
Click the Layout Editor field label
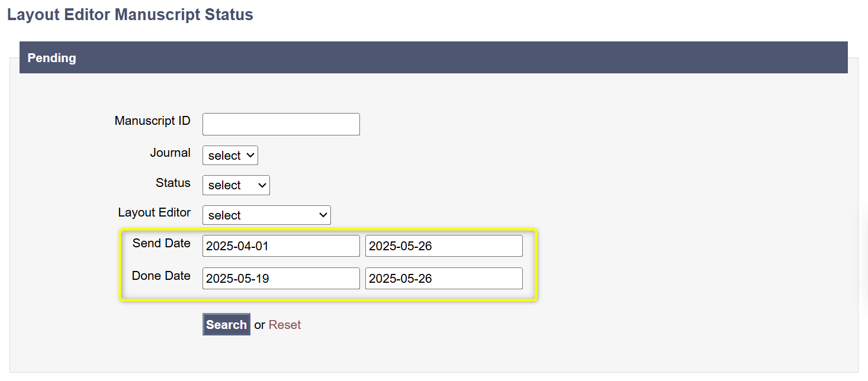(x=154, y=212)
